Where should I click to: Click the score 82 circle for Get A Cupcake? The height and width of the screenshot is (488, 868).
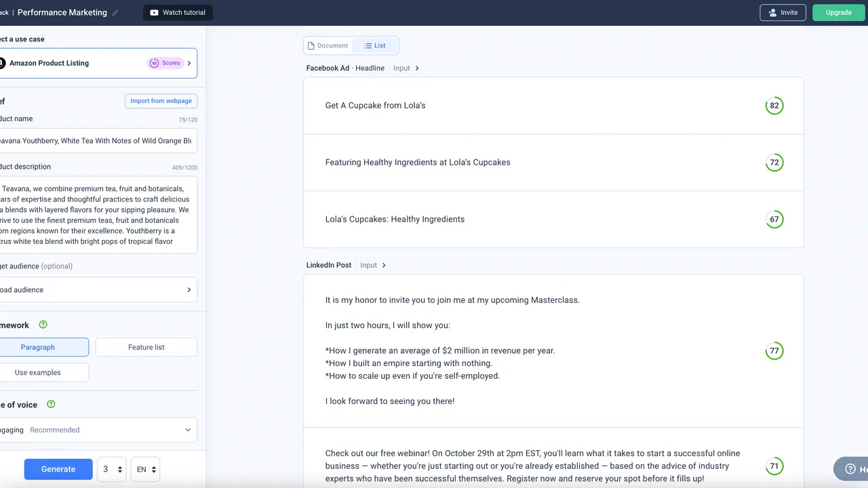(774, 106)
